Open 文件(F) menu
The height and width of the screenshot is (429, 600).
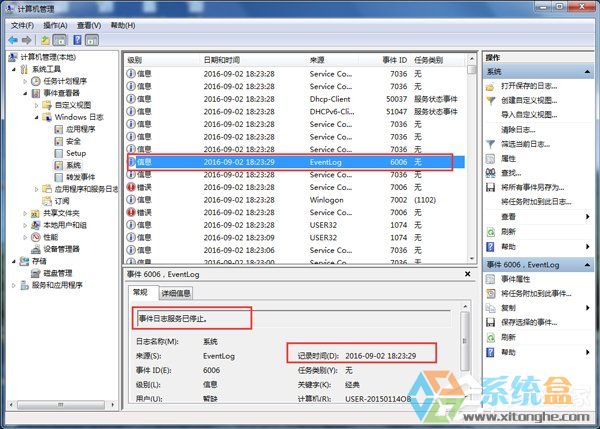click(x=22, y=26)
